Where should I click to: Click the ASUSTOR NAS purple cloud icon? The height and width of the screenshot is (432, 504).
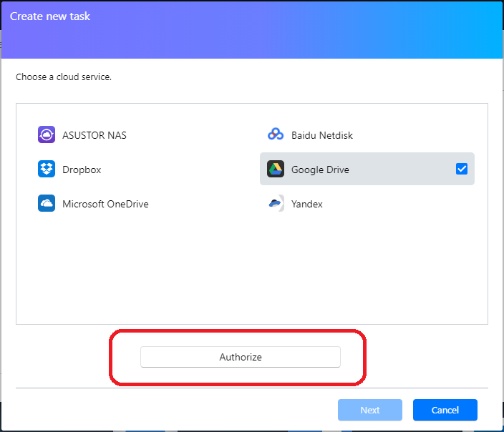point(47,135)
